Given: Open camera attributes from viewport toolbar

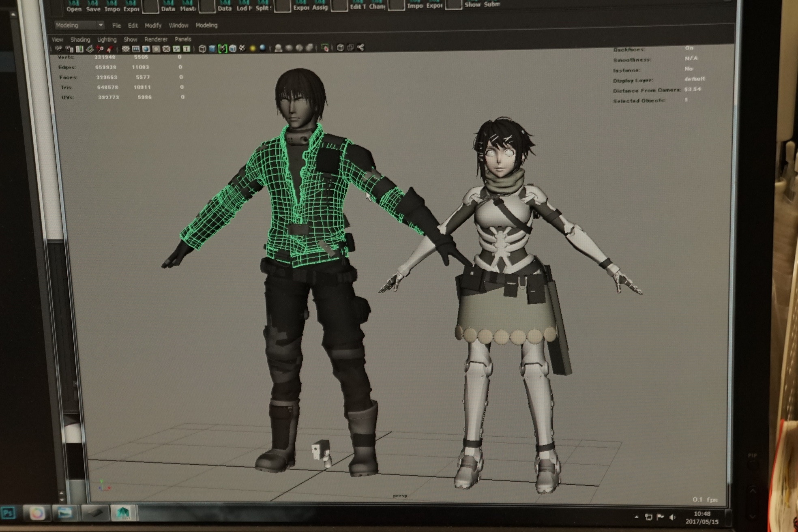Looking at the screenshot, I should 69,49.
